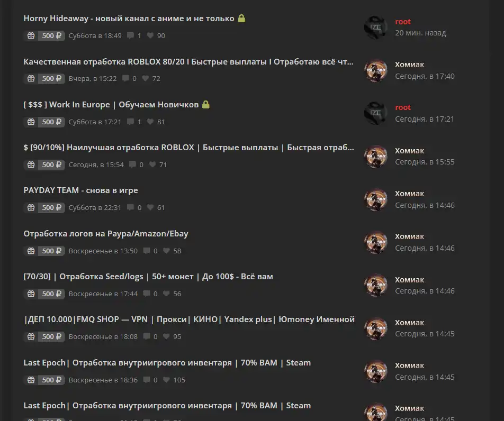This screenshot has height=421, width=504.
Task: Open thread Отработка логов на Paypa/Amazon/Ebay
Action: pos(106,233)
